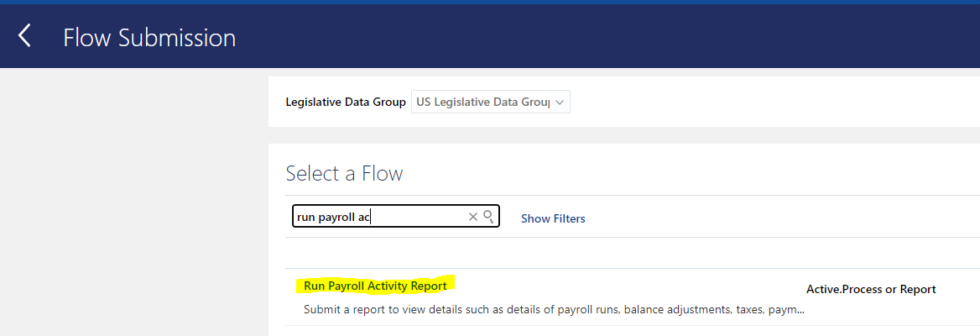Place cursor after 'ac' in search box
The width and height of the screenshot is (980, 336).
pos(371,217)
